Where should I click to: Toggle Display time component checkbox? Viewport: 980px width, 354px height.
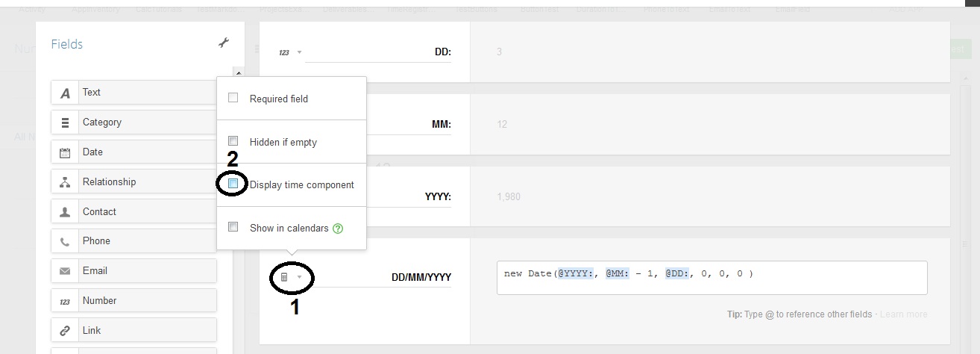pos(233,184)
